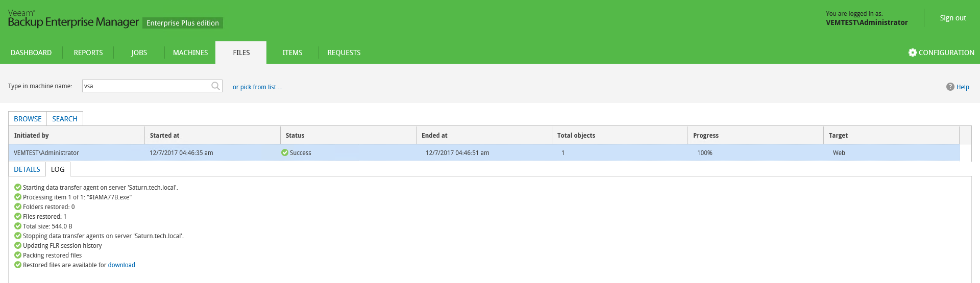The width and height of the screenshot is (980, 283).
Task: Click check icon beside 'Folders restored: 0'
Action: 18,207
